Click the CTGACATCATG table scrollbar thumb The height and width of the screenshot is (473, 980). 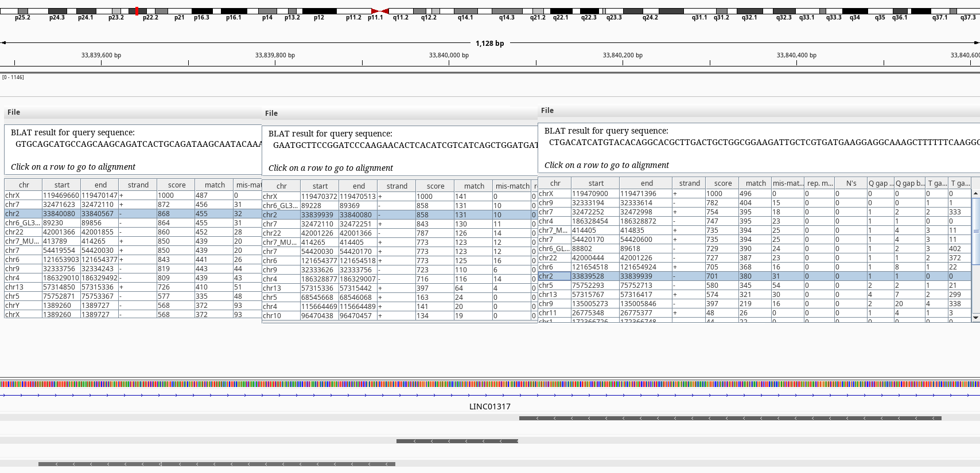click(x=975, y=232)
